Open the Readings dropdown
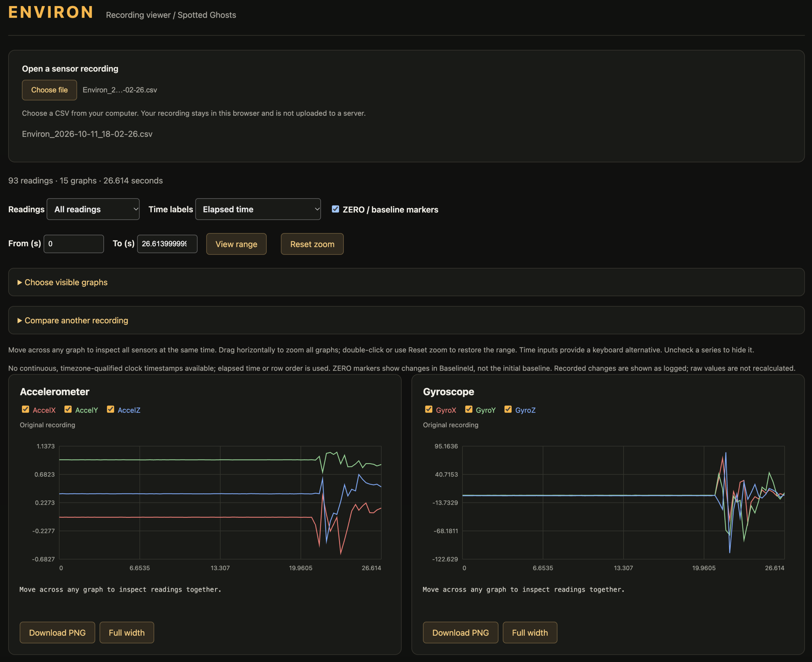 point(93,209)
